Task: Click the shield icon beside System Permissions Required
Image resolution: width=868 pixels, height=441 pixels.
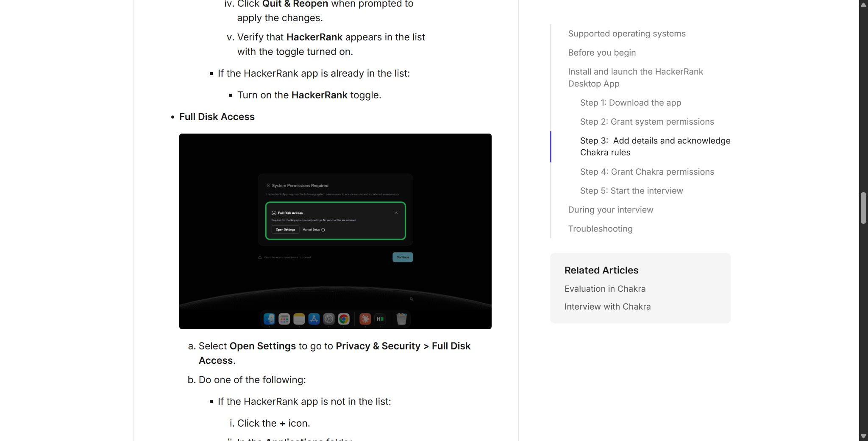Action: coord(268,185)
